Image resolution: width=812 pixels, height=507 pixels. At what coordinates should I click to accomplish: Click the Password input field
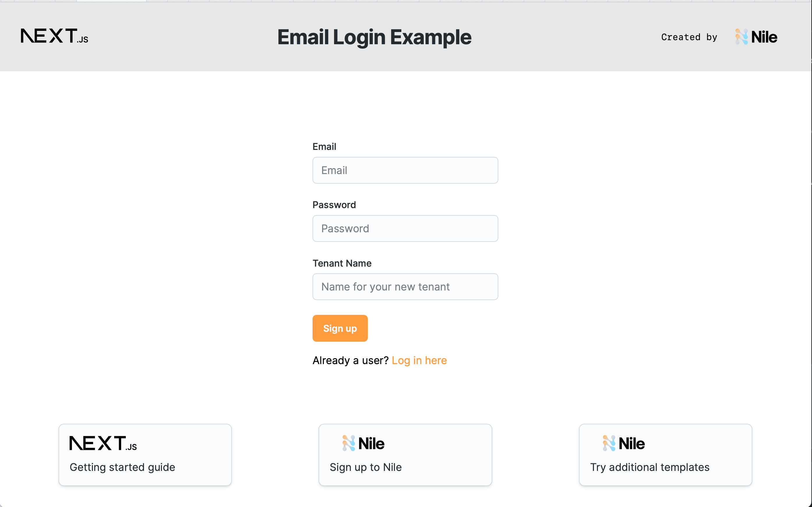[405, 228]
